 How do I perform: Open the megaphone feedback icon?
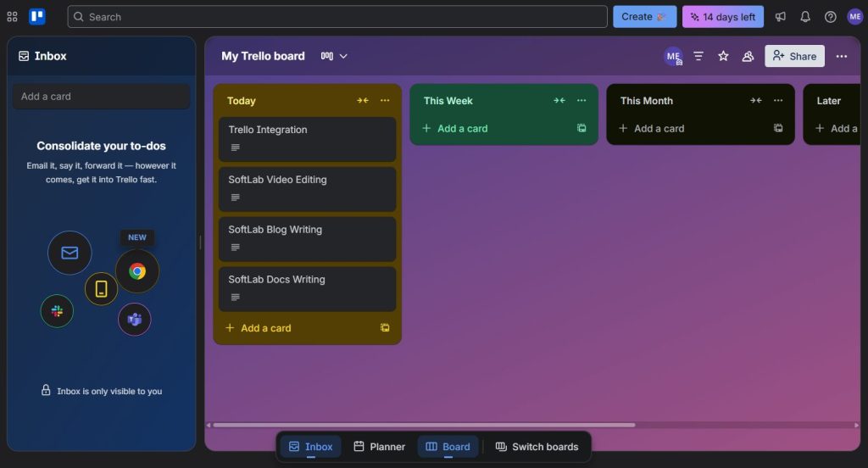pyautogui.click(x=781, y=17)
